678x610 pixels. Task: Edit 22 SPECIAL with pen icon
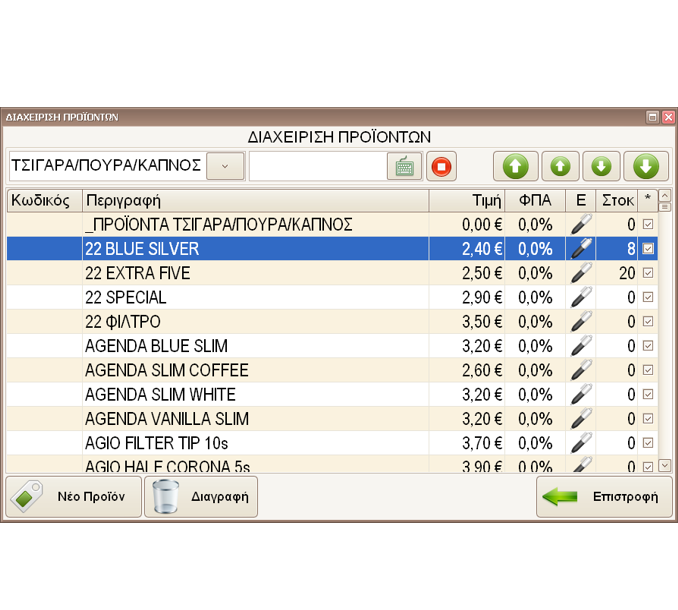pyautogui.click(x=581, y=297)
